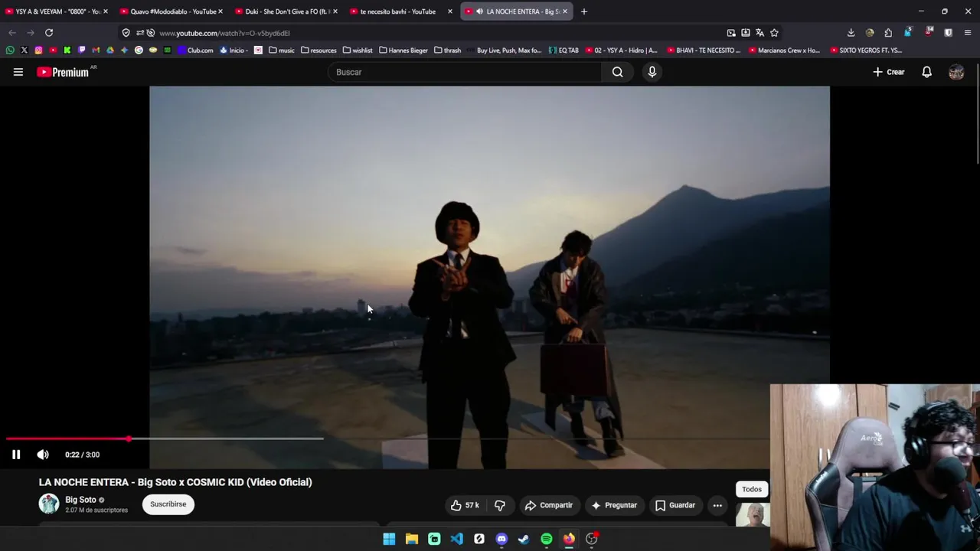Open a new browser tab
The image size is (980, 551).
(584, 11)
